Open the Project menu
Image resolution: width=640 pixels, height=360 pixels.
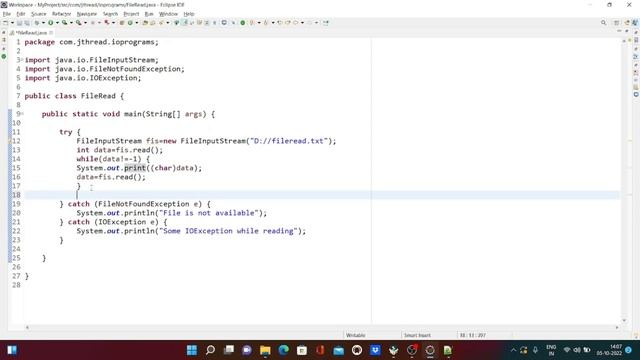pos(131,14)
